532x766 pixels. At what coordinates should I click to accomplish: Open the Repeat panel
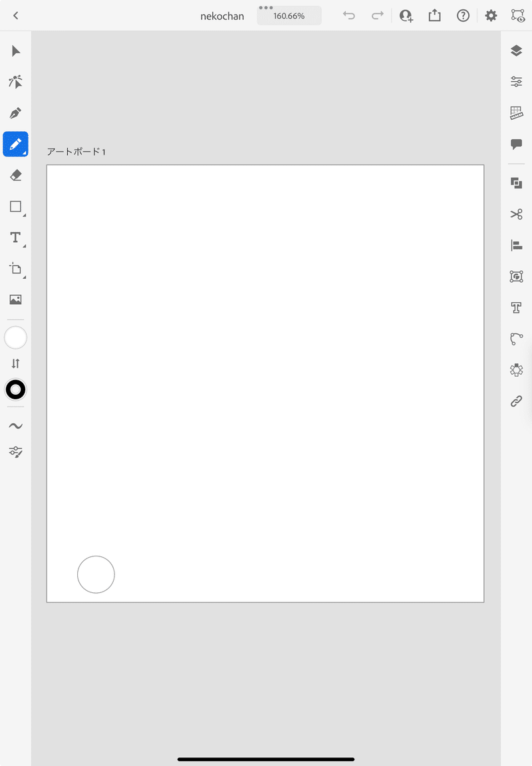(x=517, y=370)
